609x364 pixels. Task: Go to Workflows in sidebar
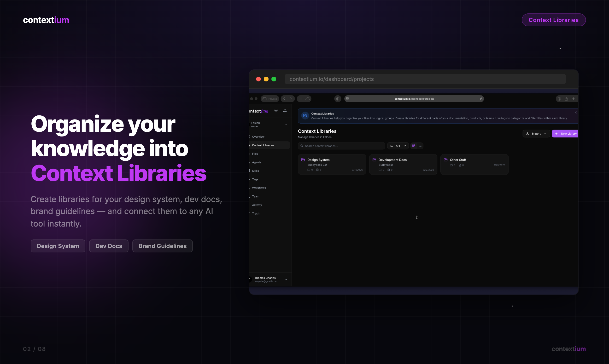click(259, 188)
